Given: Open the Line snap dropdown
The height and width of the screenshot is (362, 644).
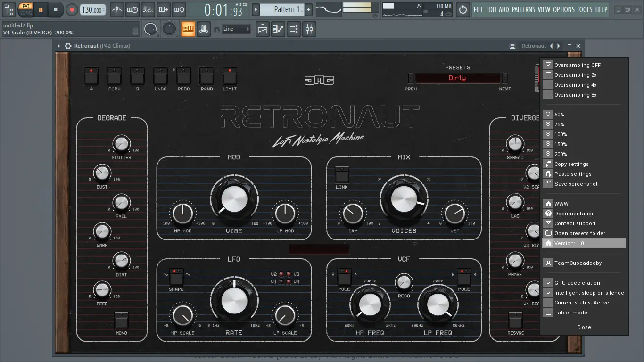Looking at the screenshot, I should (236, 29).
